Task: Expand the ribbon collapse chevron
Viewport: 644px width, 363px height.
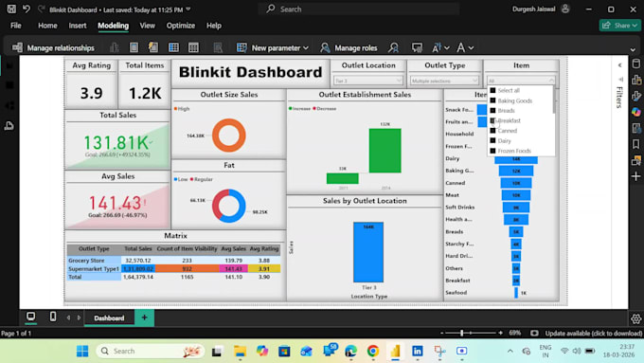Action: (633, 49)
